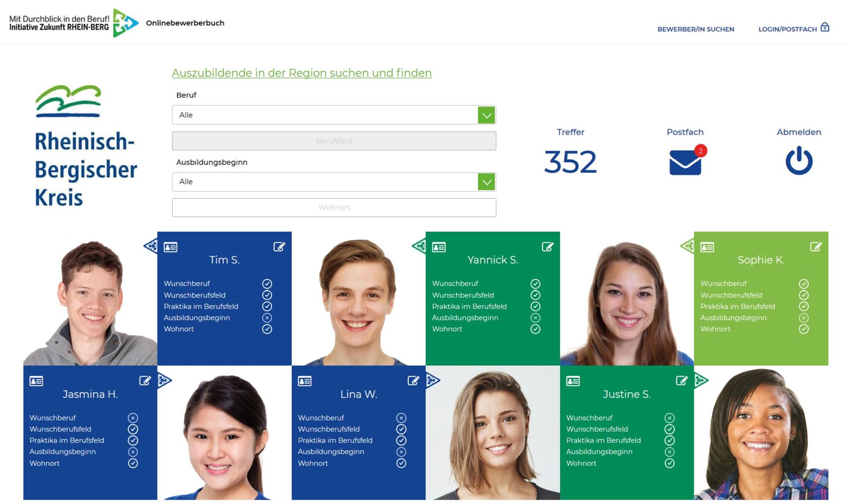The image size is (848, 504).
Task: Toggle Jasmina H.'s Praktika im Berufsfeld check mark
Action: 133,440
